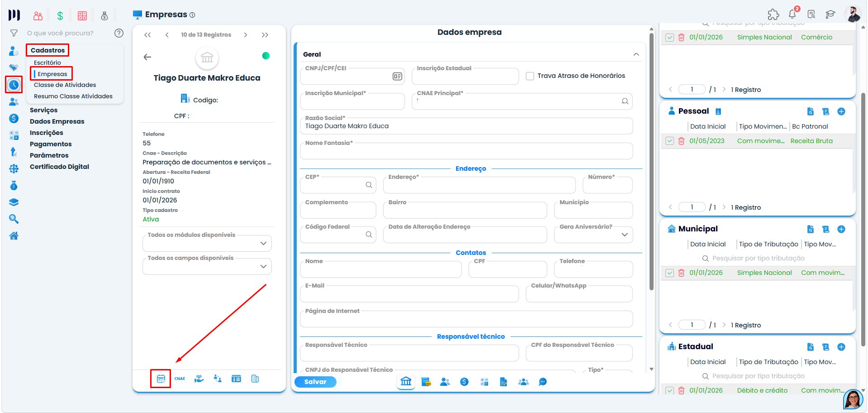The image size is (868, 413).
Task: Go to next record arrow
Action: coord(246,35)
